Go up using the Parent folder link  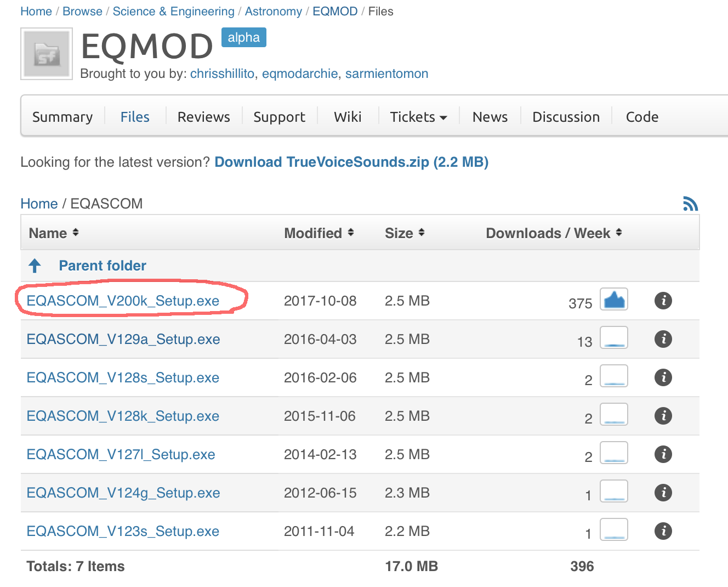[x=102, y=266]
